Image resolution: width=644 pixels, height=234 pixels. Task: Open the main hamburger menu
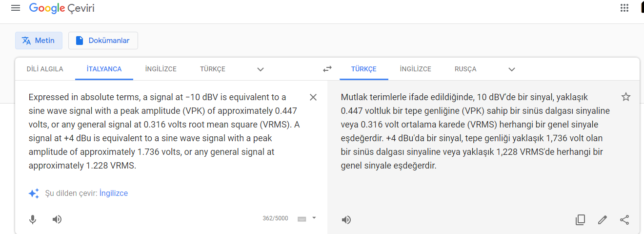point(16,8)
